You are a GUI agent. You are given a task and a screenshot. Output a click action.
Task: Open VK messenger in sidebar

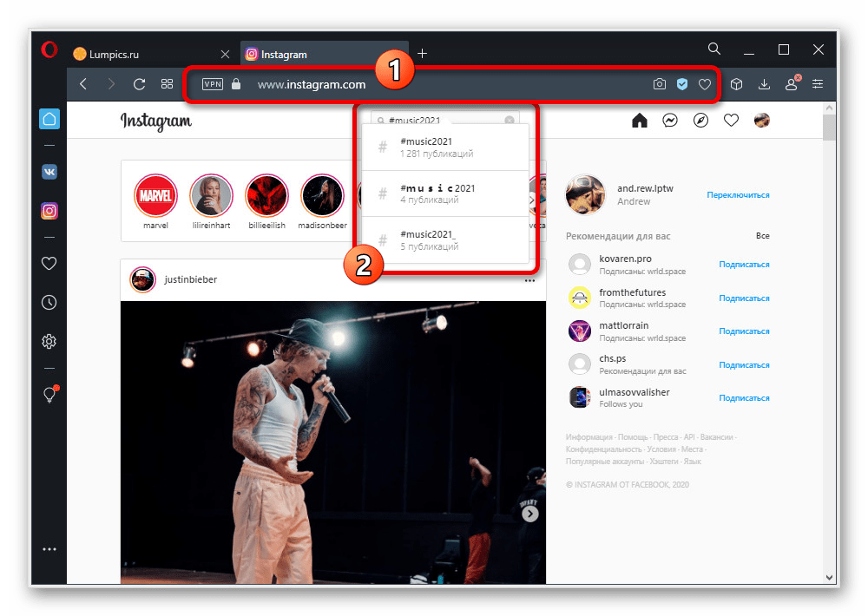point(49,172)
